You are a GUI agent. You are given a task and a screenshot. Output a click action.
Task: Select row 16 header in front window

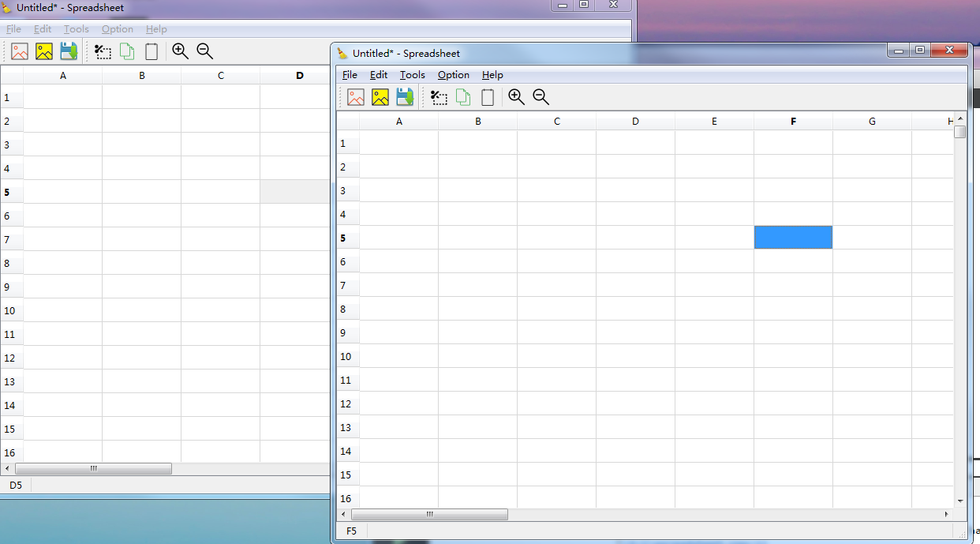348,497
